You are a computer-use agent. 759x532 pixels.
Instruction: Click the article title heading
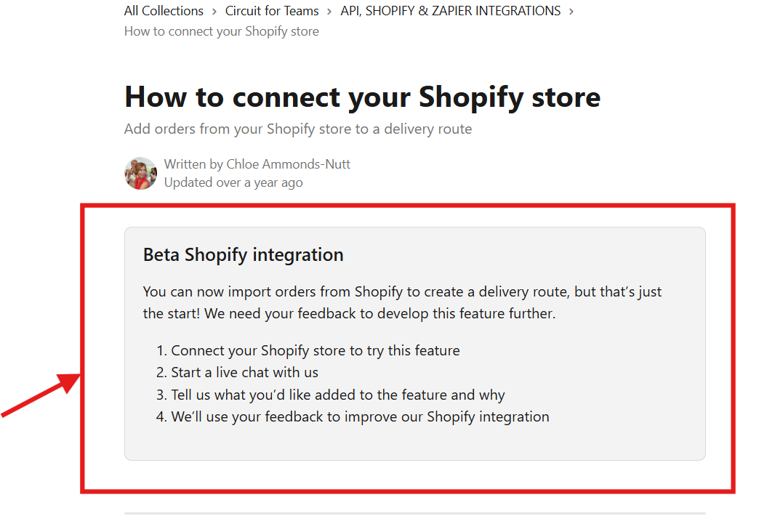(x=362, y=97)
